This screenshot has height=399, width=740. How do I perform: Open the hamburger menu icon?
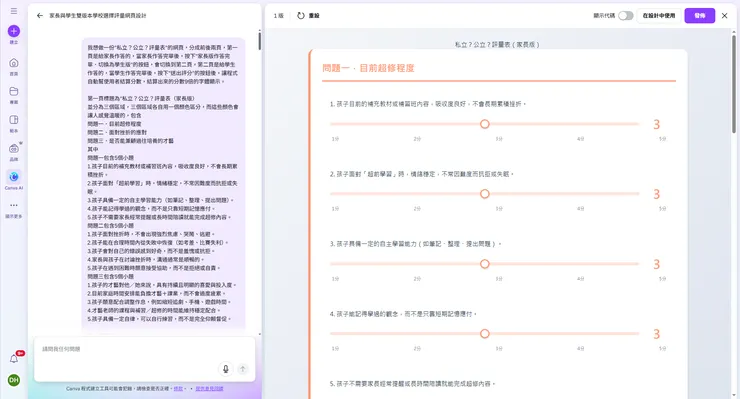14,11
